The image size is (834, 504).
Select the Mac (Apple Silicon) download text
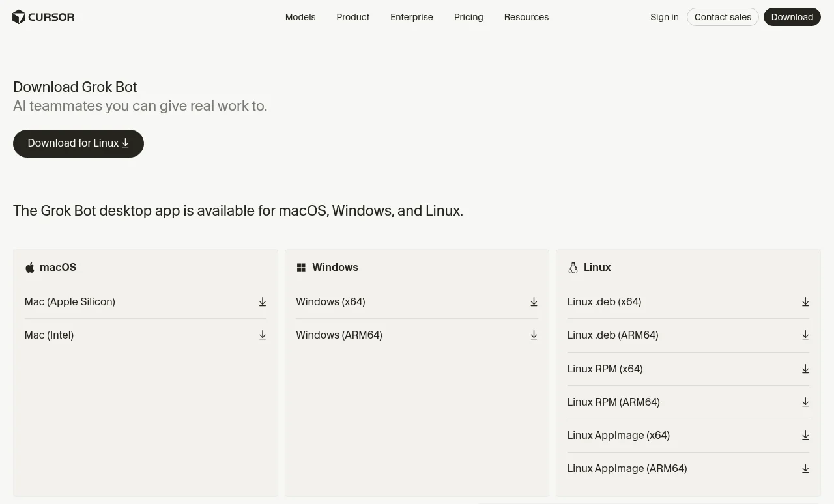tap(70, 302)
